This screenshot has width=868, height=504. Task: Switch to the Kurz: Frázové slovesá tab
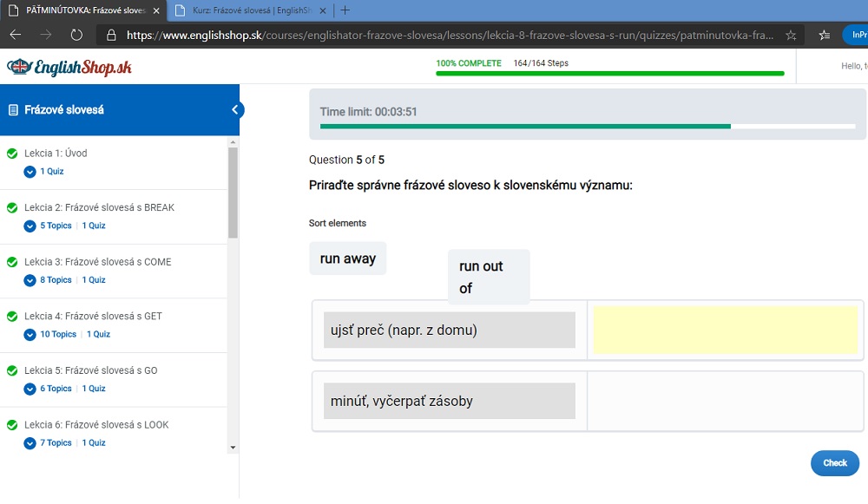pos(247,10)
